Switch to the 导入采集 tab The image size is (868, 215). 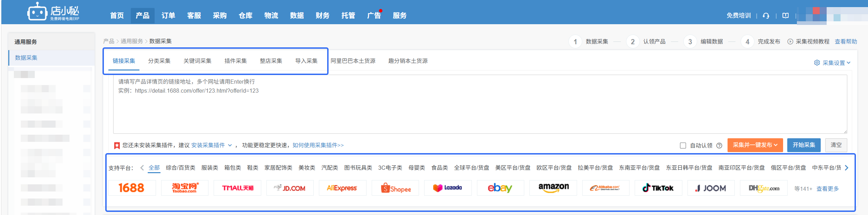306,61
